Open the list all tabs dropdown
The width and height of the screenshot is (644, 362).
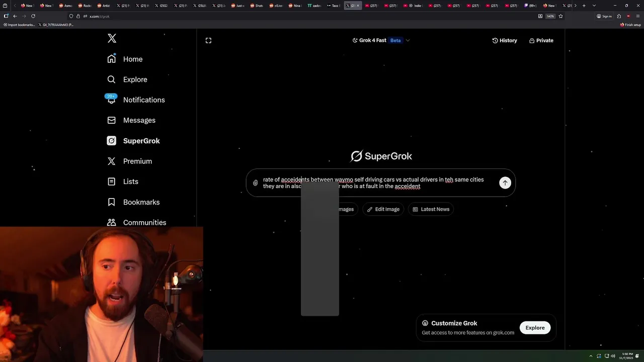point(594,6)
